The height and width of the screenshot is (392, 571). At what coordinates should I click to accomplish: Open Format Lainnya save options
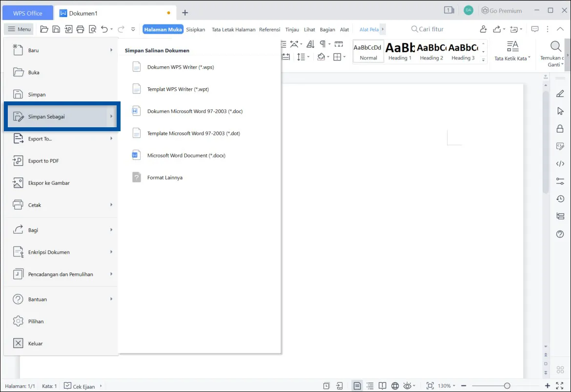point(164,177)
